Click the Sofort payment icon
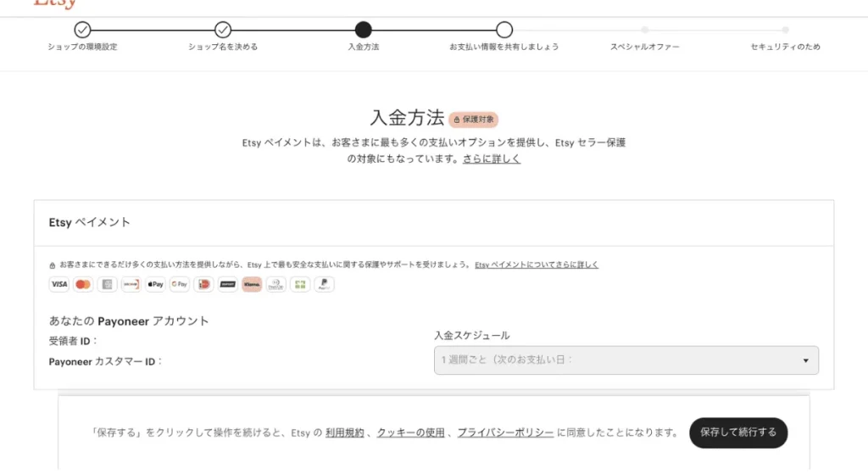The height and width of the screenshot is (474, 868). coord(227,284)
